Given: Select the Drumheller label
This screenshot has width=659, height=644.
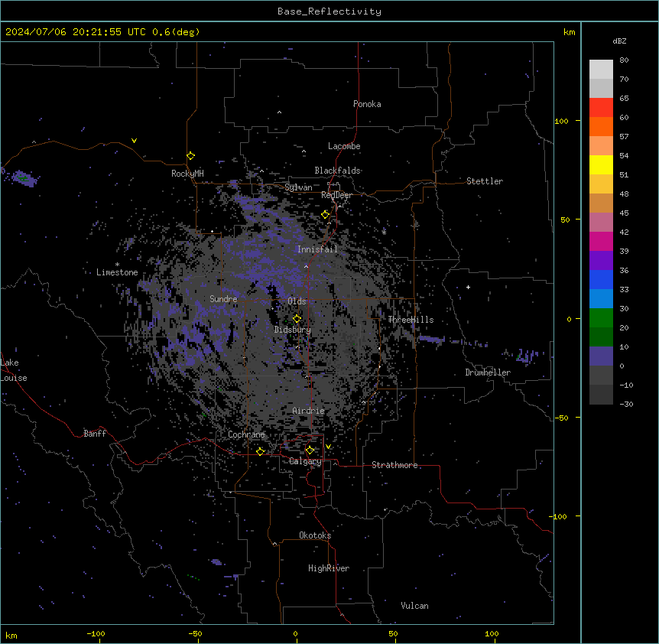Looking at the screenshot, I should coord(488,372).
